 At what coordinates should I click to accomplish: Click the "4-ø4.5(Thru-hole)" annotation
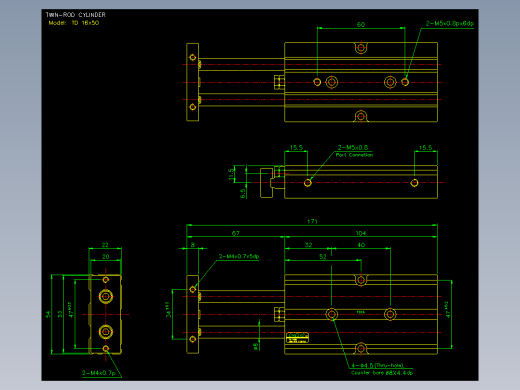[377, 365]
